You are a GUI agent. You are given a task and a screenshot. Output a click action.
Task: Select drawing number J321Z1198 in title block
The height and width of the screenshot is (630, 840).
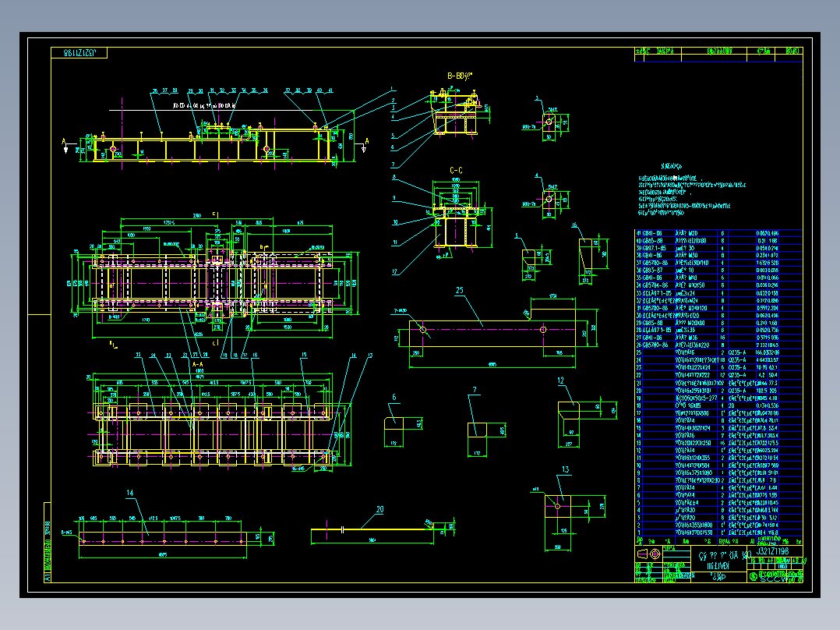click(773, 550)
